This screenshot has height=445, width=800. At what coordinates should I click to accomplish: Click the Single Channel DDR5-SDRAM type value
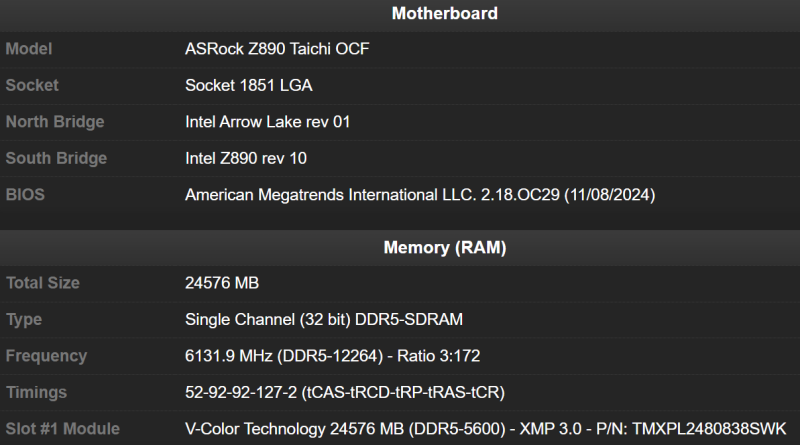tap(324, 319)
